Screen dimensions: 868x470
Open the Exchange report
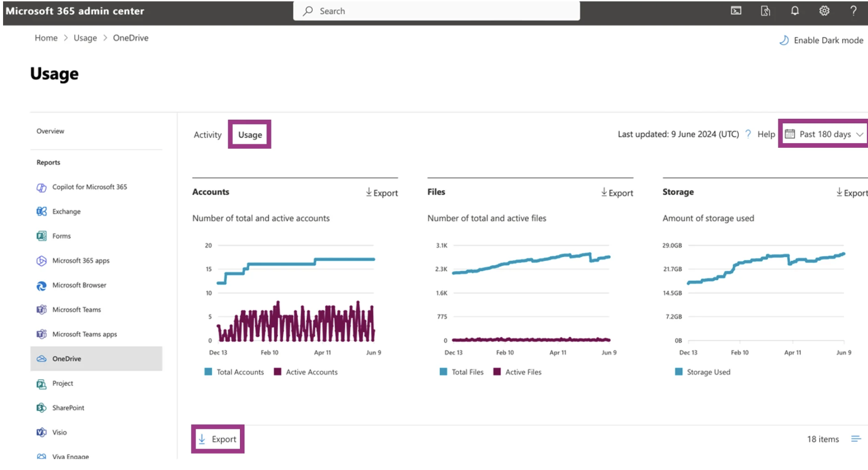66,212
